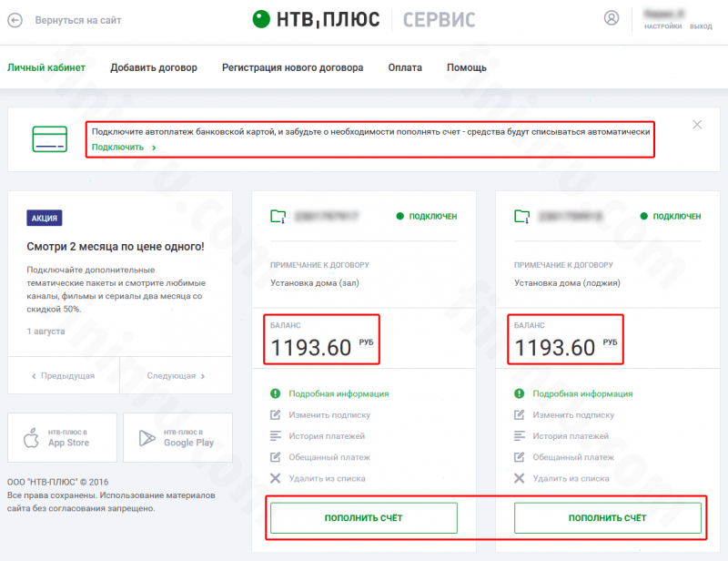Viewport: 728px width, 561px height.
Task: Open the НТВ-ПЛЮС в App Store button
Action: [62, 438]
